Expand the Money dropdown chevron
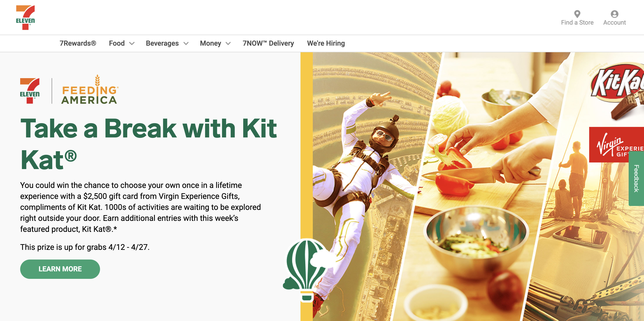 pyautogui.click(x=228, y=43)
